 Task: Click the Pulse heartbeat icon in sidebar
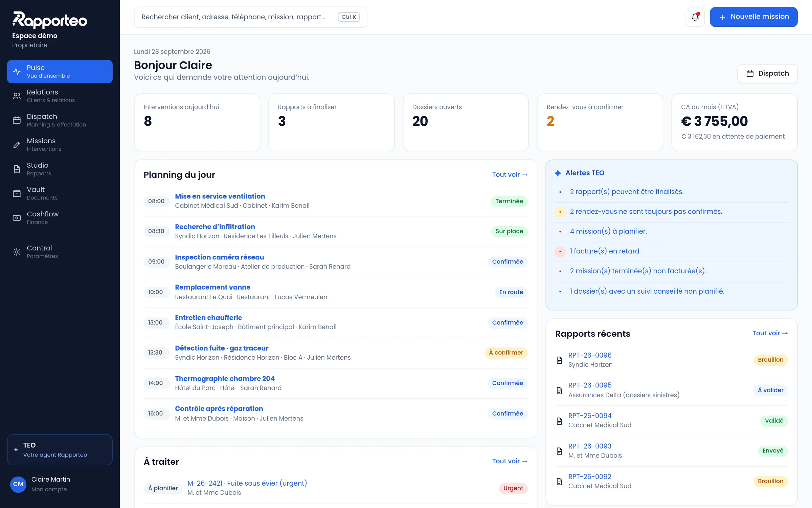point(17,71)
